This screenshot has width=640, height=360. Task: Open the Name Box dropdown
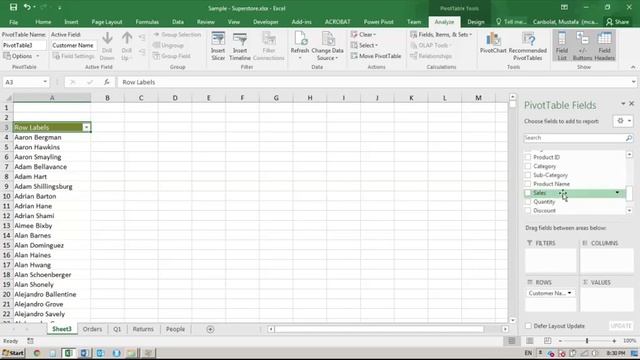[45, 82]
